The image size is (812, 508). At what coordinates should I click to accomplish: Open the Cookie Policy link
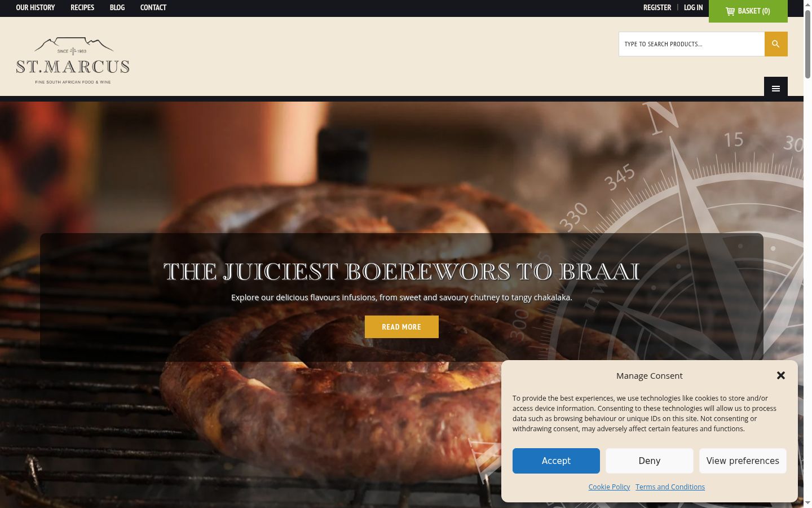609,487
